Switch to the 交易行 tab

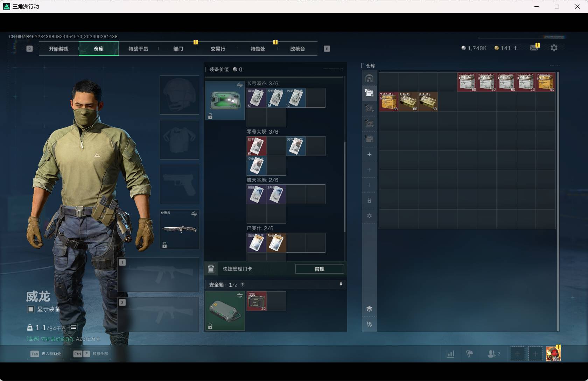(218, 49)
